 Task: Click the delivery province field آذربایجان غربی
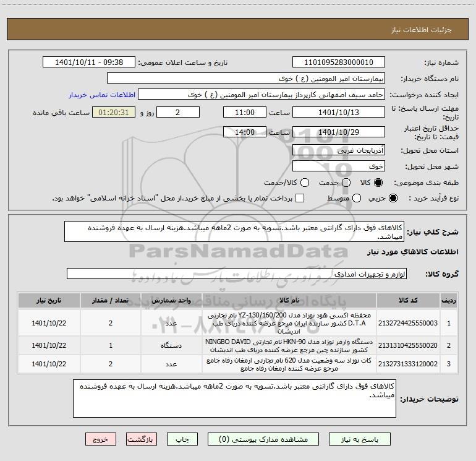tap(339, 150)
